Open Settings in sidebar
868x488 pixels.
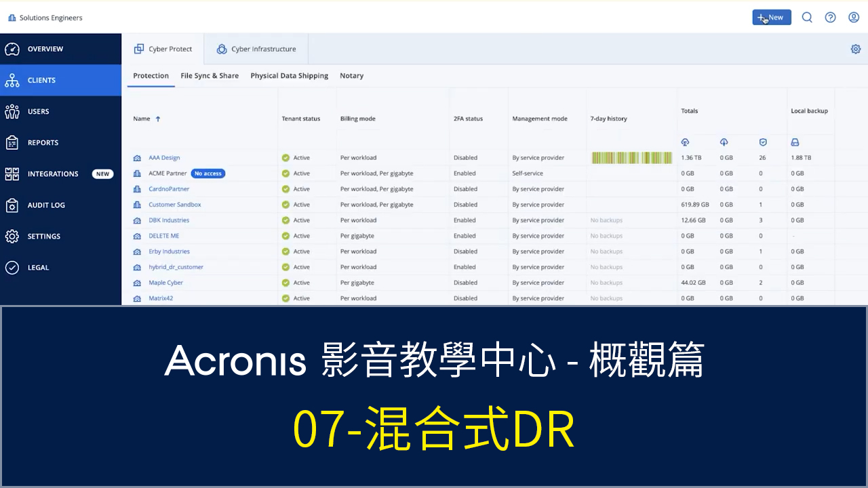click(x=60, y=236)
